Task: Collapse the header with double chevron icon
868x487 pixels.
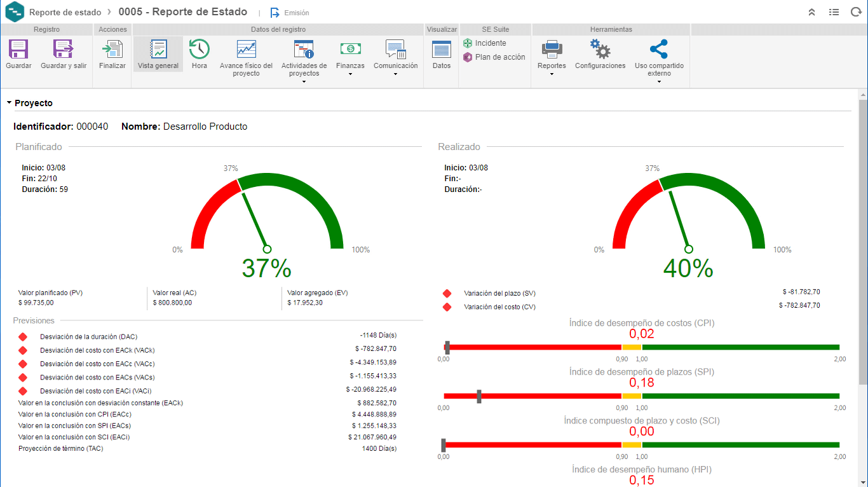Action: coord(811,12)
